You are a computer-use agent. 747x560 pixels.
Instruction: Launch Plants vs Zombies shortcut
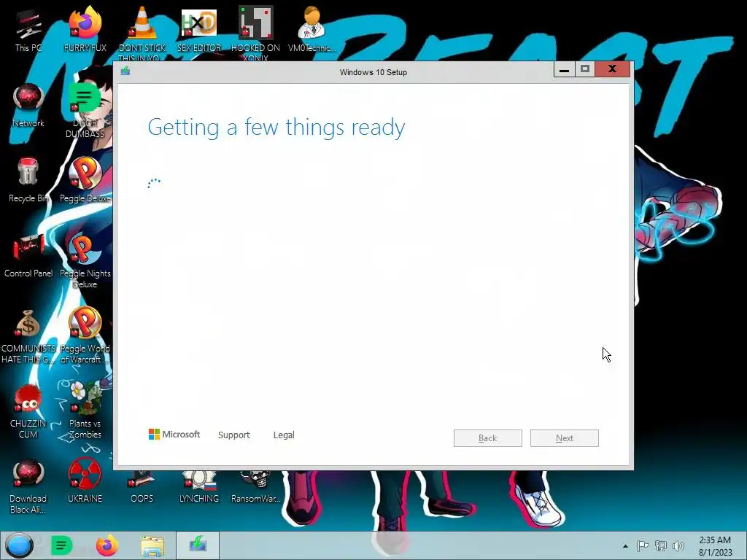pyautogui.click(x=85, y=411)
